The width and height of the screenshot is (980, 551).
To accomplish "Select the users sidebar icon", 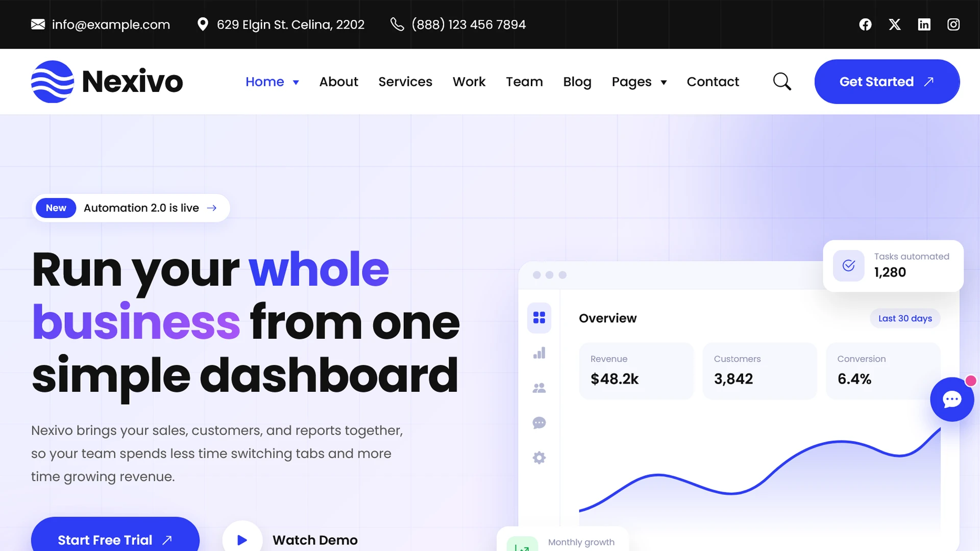I will pos(539,388).
